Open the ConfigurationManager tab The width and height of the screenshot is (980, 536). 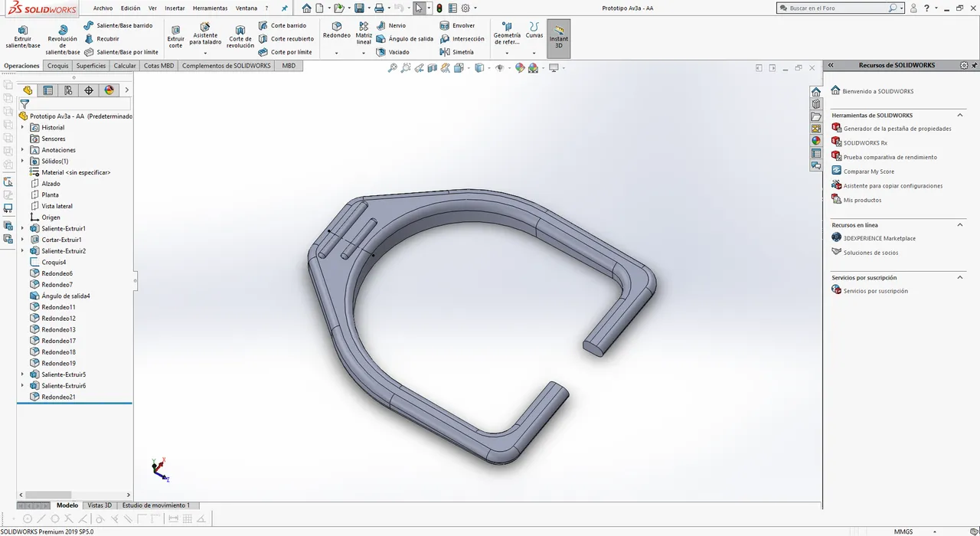68,90
